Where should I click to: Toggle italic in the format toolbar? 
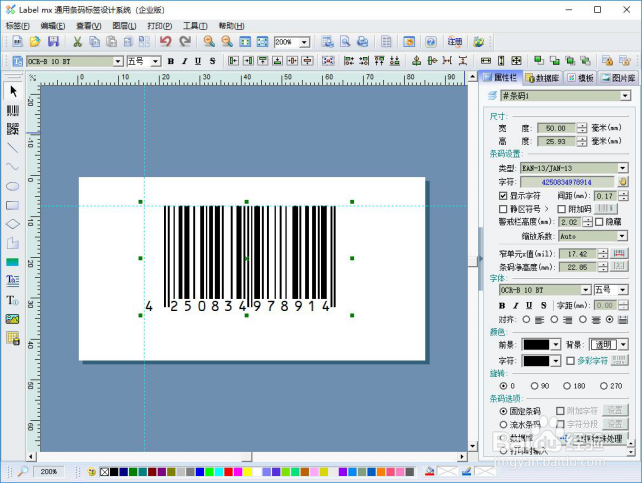click(185, 61)
